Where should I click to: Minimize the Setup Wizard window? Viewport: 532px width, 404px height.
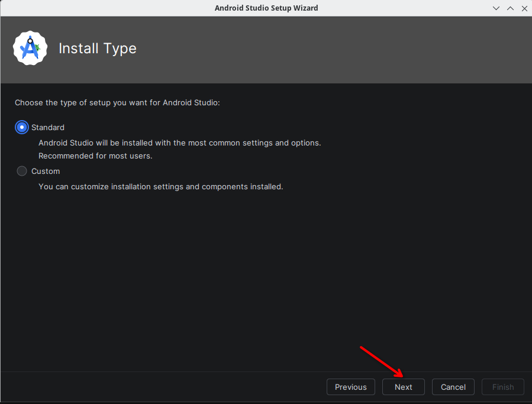496,8
